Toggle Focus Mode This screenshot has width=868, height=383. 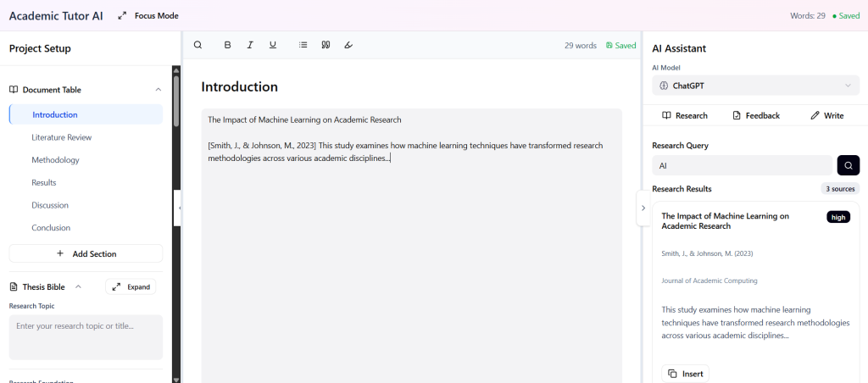click(x=148, y=15)
